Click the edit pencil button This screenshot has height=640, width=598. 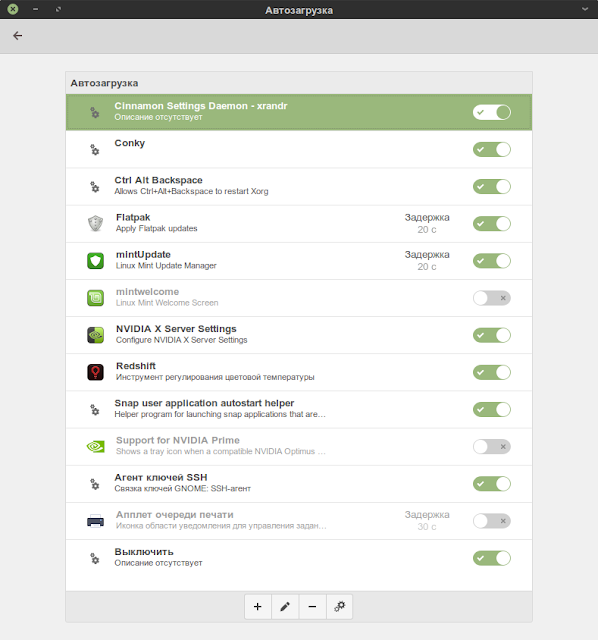pos(285,607)
